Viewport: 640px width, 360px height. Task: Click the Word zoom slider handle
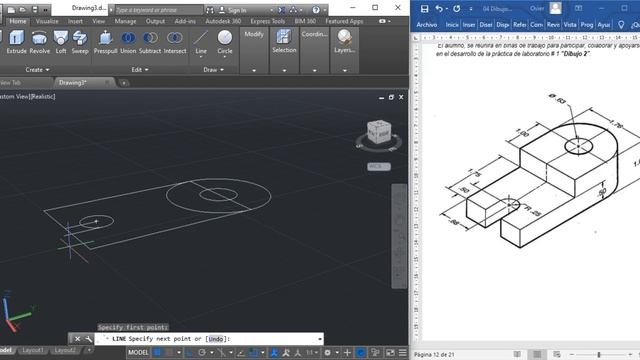point(599,355)
